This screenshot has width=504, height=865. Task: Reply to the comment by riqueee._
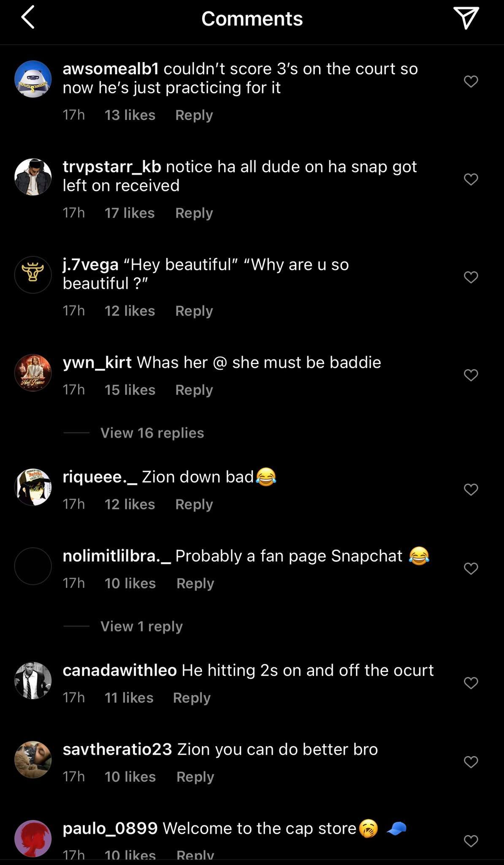194,504
